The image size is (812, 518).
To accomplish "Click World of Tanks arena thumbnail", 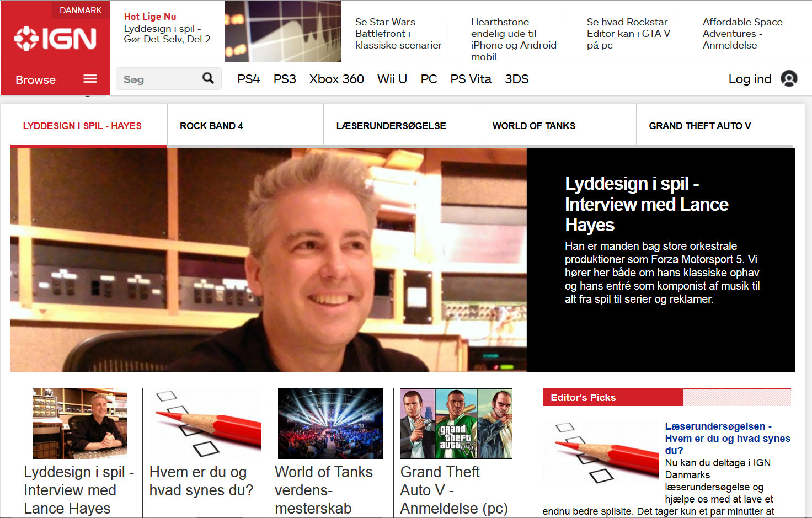I will [x=330, y=424].
